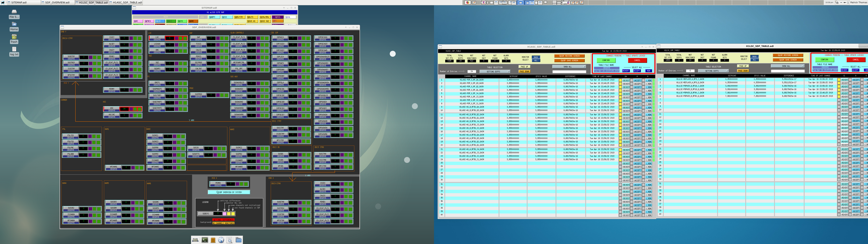The height and width of the screenshot is (244, 868).
Task: Expand the SETTING DIFFS dropdown in LSC table
Action: (x=713, y=71)
